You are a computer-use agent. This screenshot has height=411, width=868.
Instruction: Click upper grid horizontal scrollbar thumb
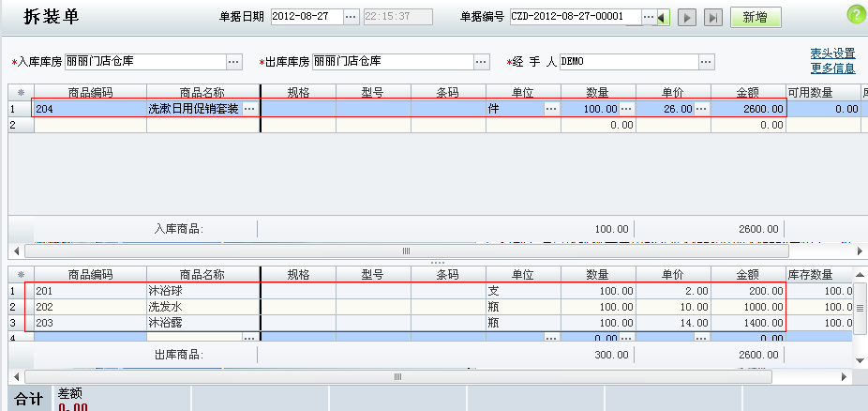coord(406,251)
